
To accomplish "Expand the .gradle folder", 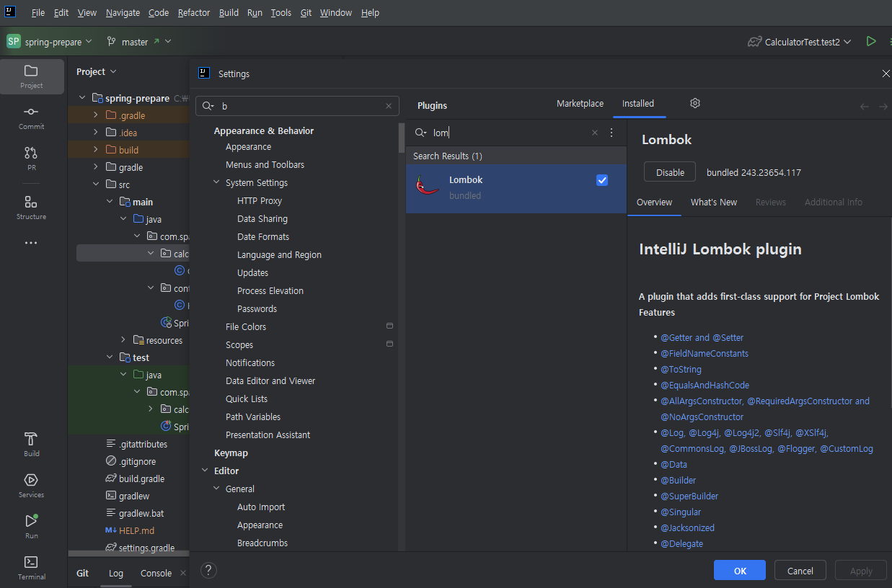I will click(96, 115).
